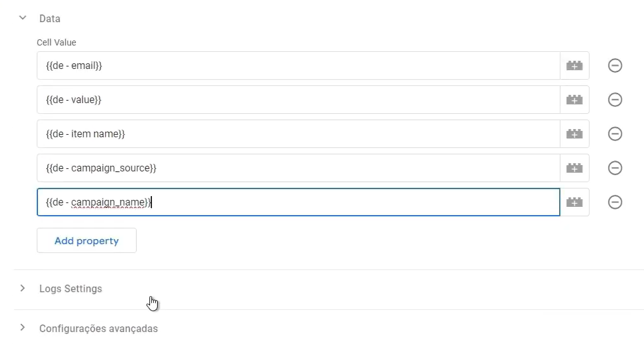Select the campaign_source cell value field
This screenshot has width=644, height=346.
(298, 168)
